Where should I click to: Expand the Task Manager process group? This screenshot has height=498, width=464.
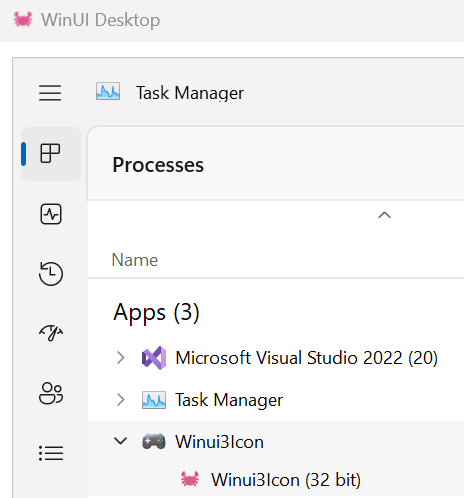(x=121, y=400)
